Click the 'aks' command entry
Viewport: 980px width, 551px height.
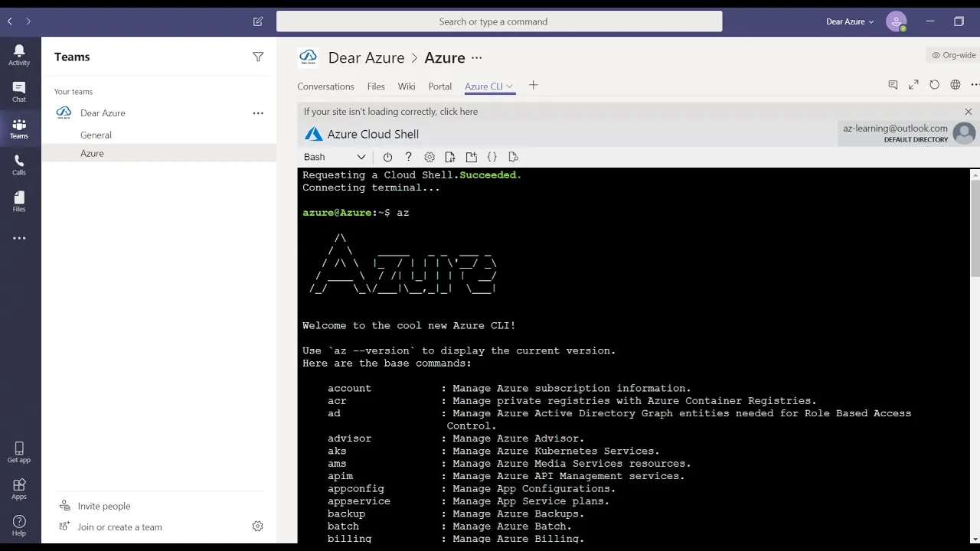pyautogui.click(x=337, y=451)
